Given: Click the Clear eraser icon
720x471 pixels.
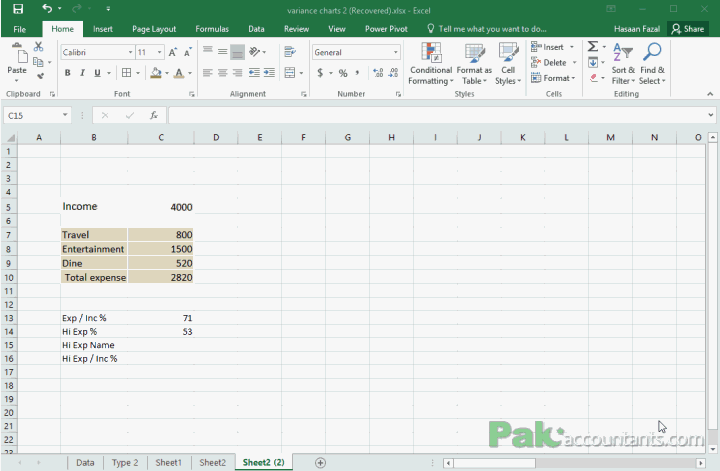Looking at the screenshot, I should coord(593,78).
